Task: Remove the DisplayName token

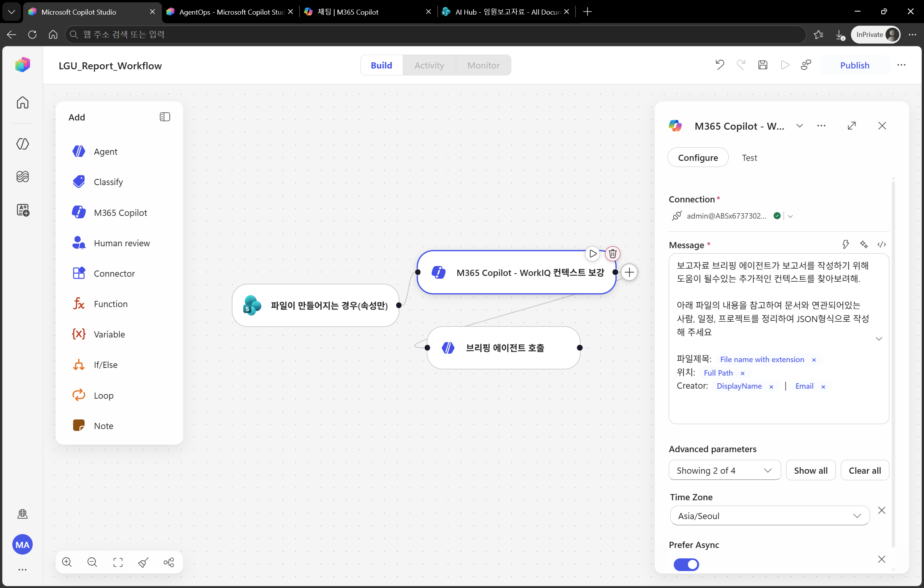Action: click(x=771, y=387)
